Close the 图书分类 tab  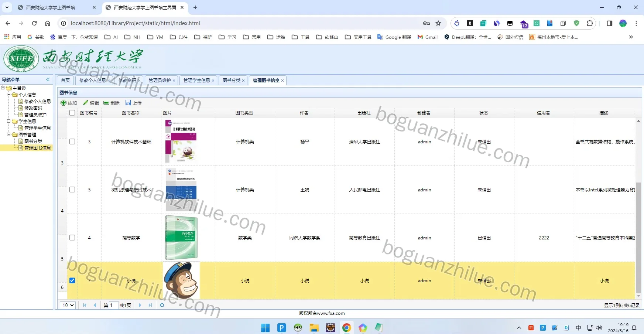243,81
